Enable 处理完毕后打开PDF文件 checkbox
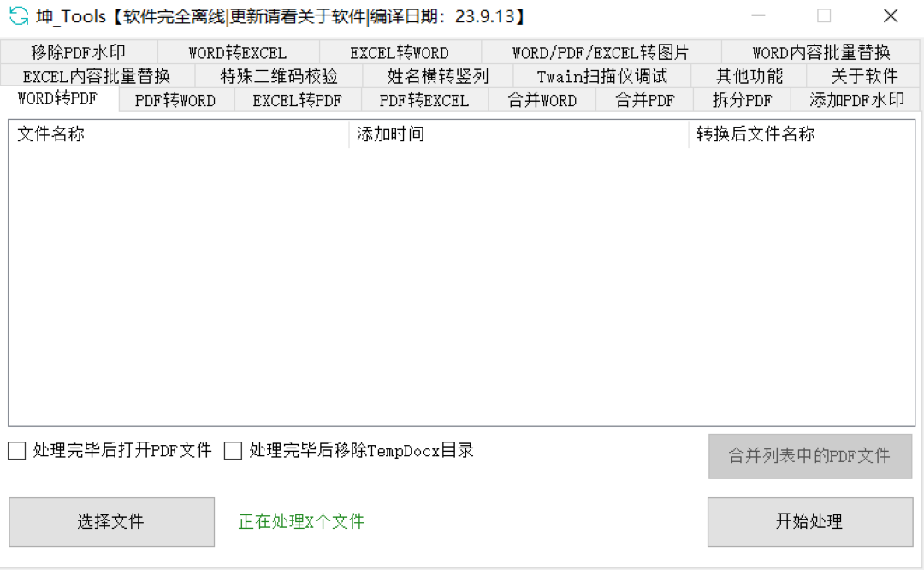 [17, 451]
